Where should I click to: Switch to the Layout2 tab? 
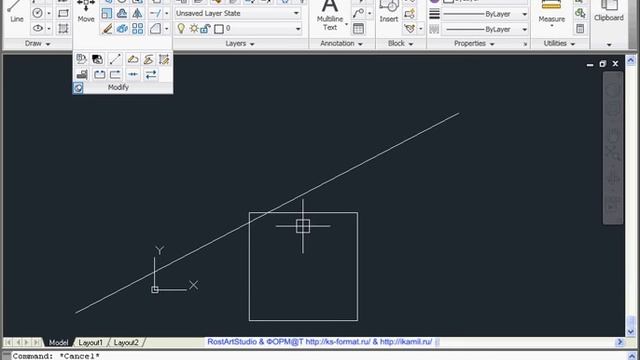pos(126,342)
